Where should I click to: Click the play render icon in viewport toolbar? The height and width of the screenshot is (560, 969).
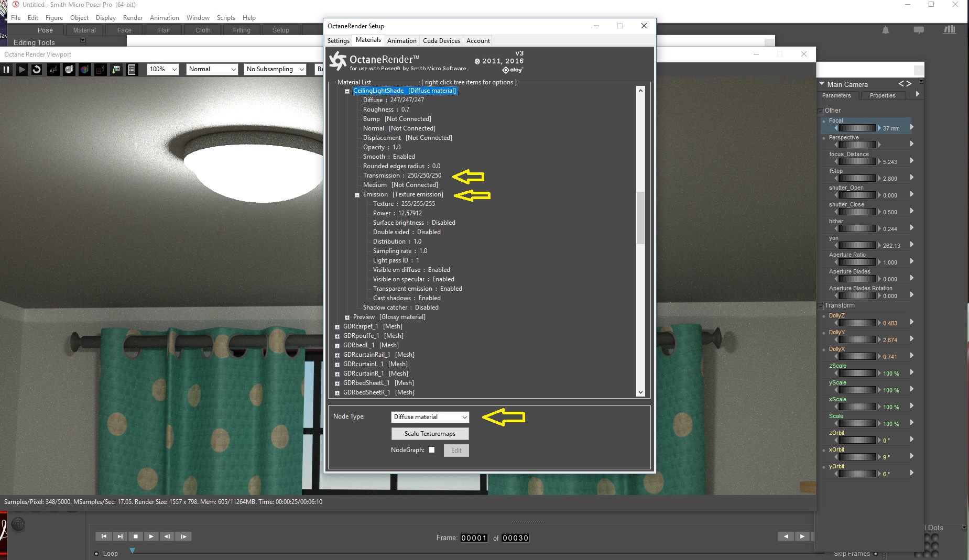pyautogui.click(x=21, y=69)
